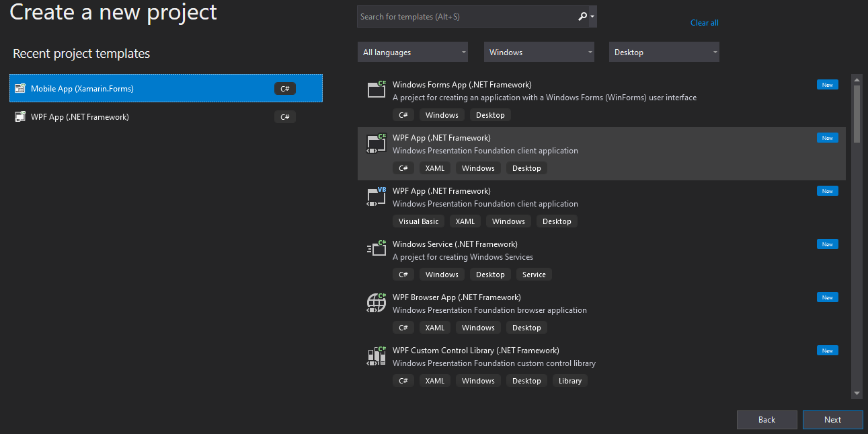Click the Desktop tag on Windows Forms App
Viewport: 868px width, 434px height.
490,115
